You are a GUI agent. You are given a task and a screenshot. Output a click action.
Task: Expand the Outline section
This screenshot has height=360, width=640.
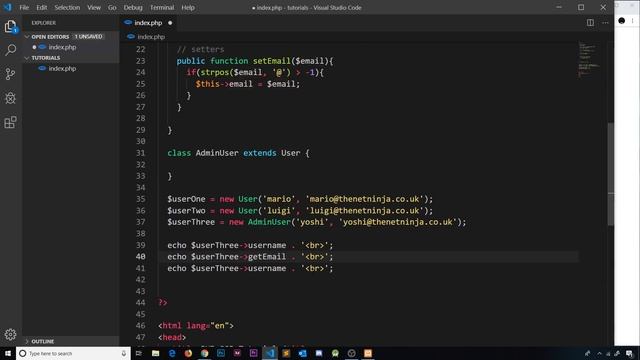pos(42,341)
